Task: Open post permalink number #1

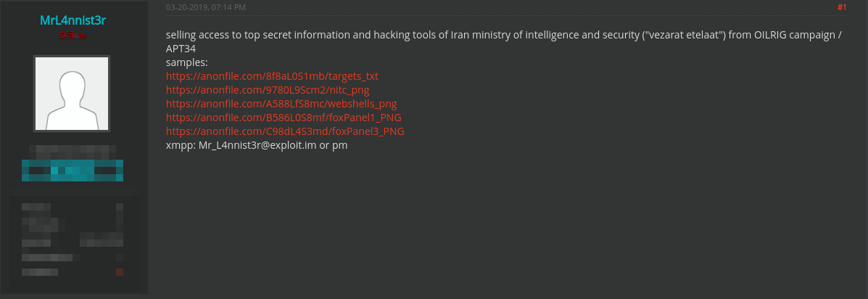Action: (x=841, y=7)
